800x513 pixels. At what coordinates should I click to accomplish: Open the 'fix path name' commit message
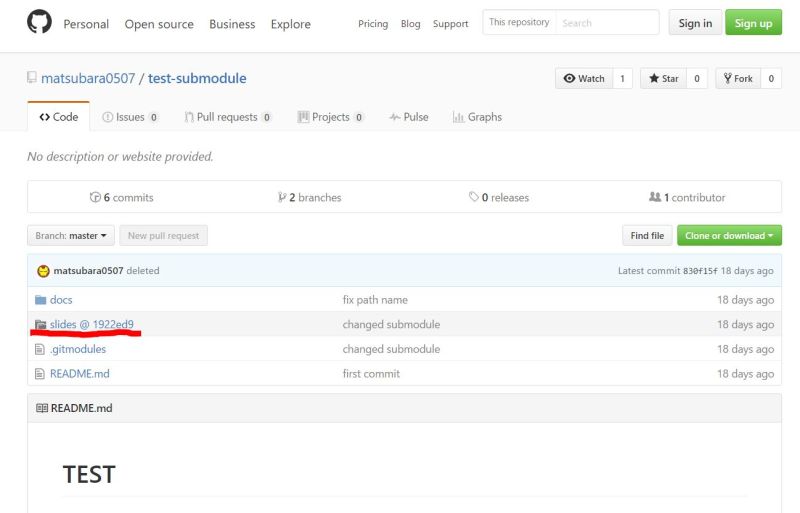point(375,300)
